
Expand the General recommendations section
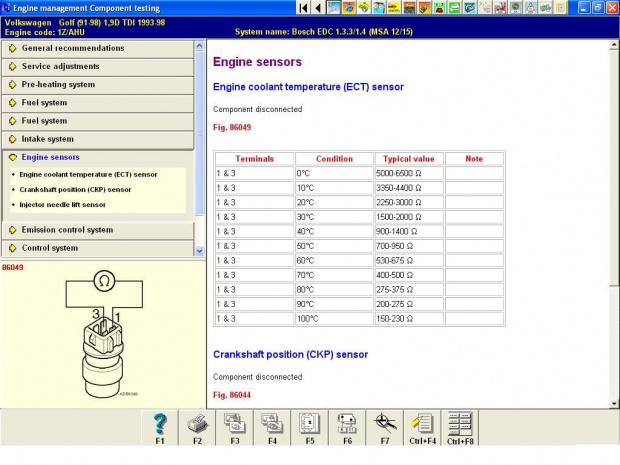(98, 48)
